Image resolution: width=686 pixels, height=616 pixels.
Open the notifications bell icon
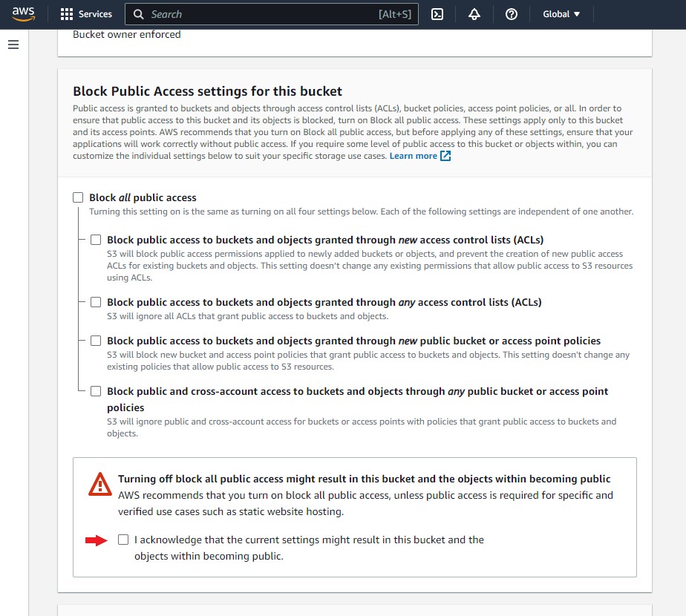[474, 13]
